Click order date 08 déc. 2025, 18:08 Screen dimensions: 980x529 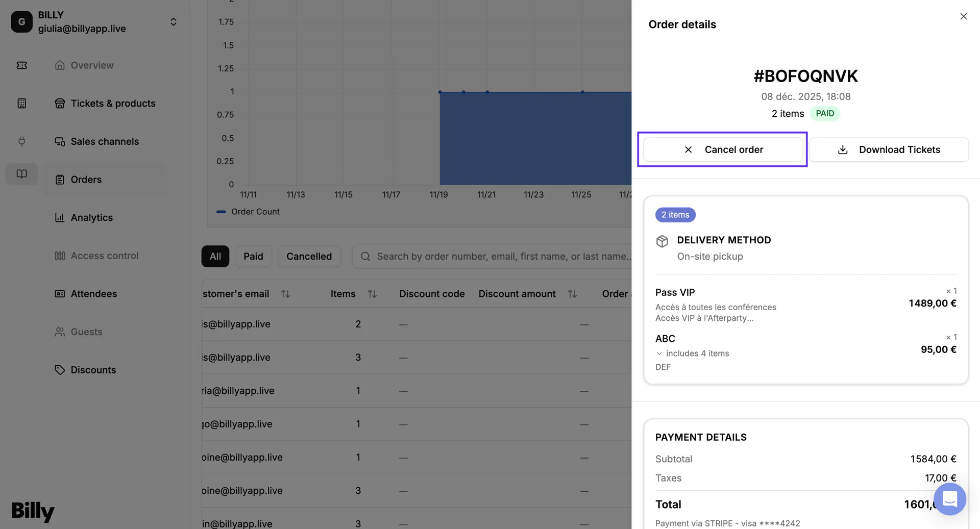(x=806, y=96)
